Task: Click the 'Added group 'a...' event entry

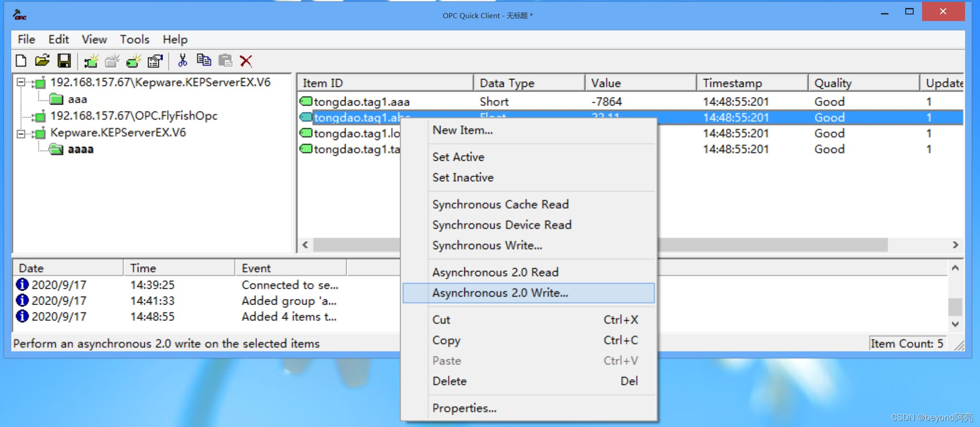Action: pos(289,301)
